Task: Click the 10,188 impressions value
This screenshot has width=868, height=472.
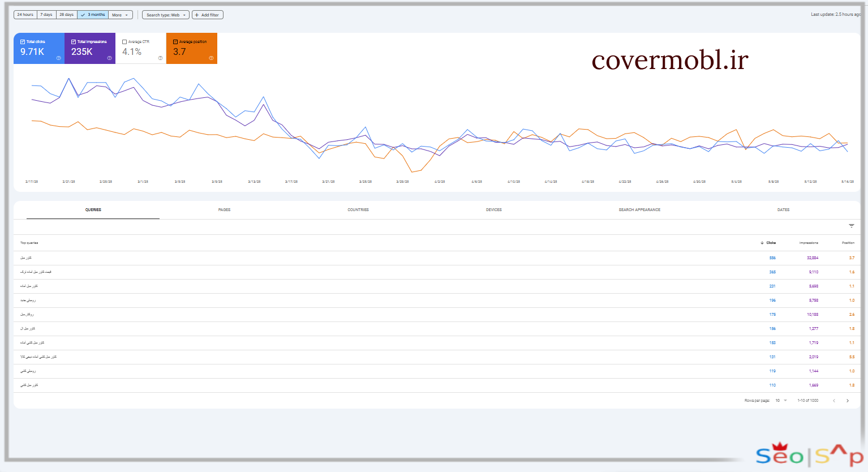Action: [x=813, y=315]
